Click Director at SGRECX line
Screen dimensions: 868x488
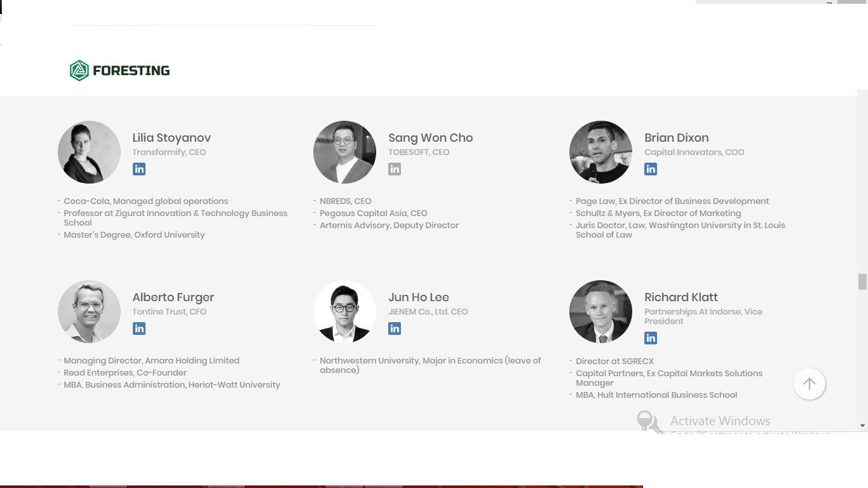(614, 362)
